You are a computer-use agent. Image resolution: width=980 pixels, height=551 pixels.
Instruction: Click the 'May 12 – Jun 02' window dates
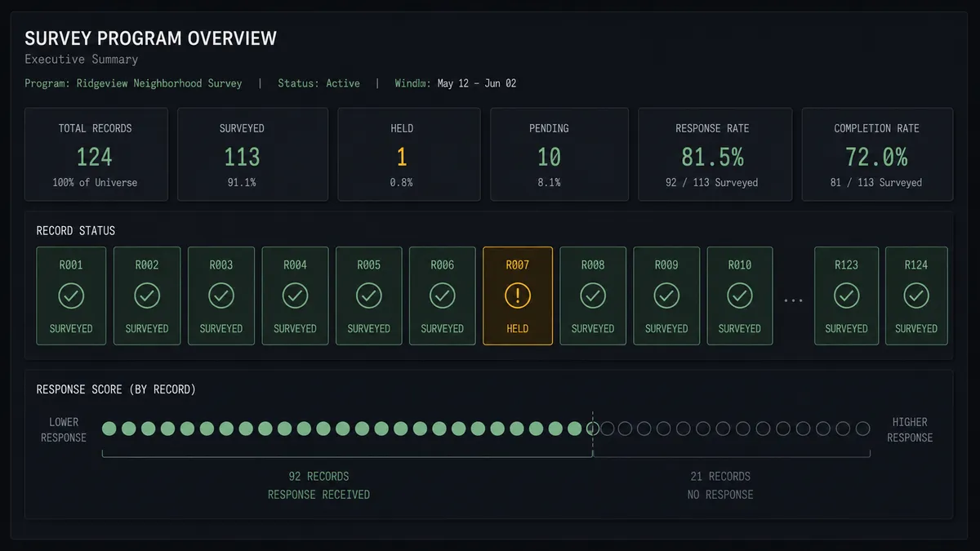click(x=477, y=83)
